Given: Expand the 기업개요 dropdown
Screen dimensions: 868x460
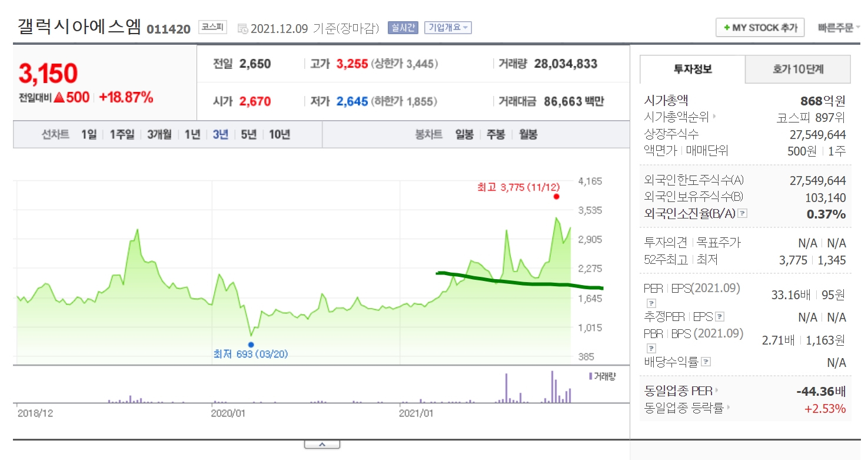Looking at the screenshot, I should (x=448, y=28).
